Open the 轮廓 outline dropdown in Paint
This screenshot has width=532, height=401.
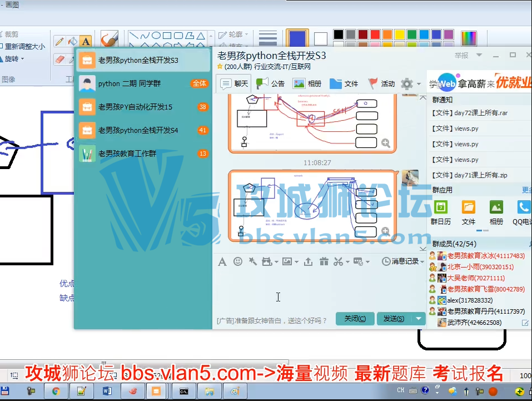(233, 34)
